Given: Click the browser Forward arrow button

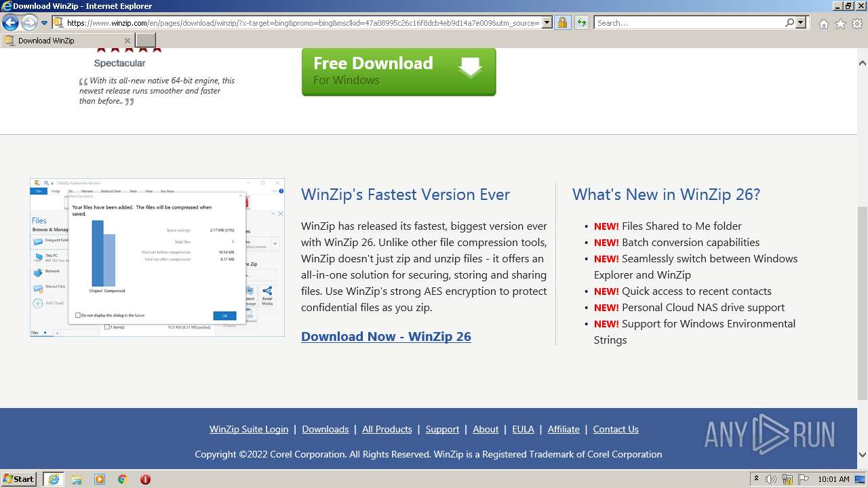Looking at the screenshot, I should point(29,22).
